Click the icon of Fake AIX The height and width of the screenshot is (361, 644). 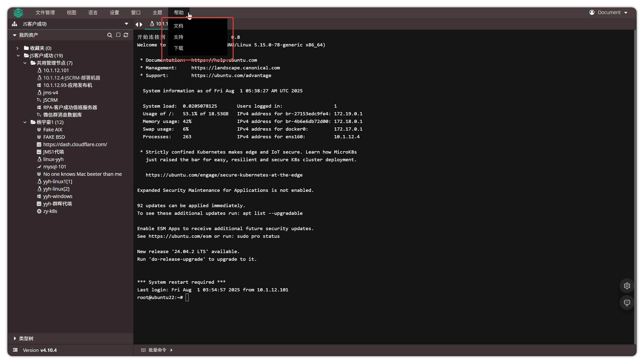(39, 129)
